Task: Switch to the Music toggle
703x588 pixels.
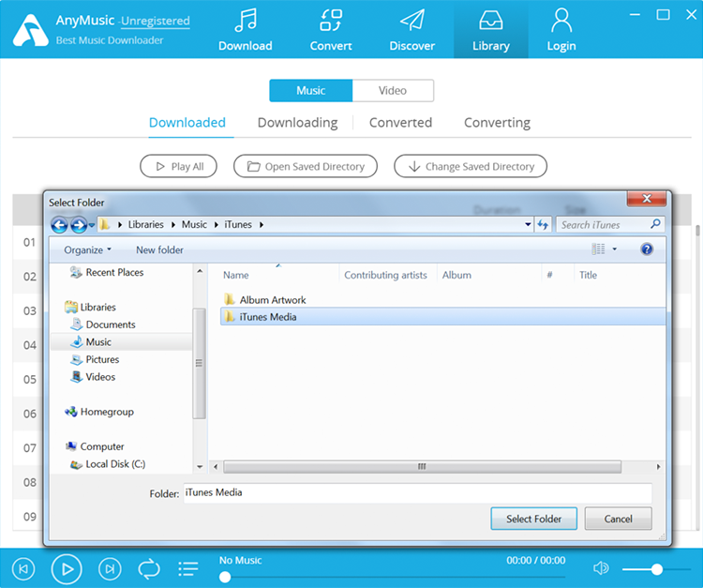Action: pos(310,91)
